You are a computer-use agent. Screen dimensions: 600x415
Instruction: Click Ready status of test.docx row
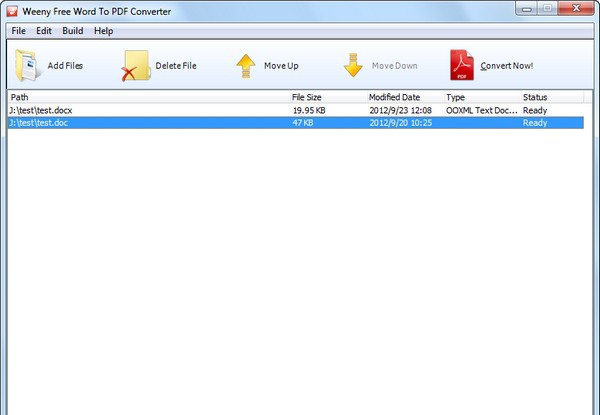[x=535, y=111]
